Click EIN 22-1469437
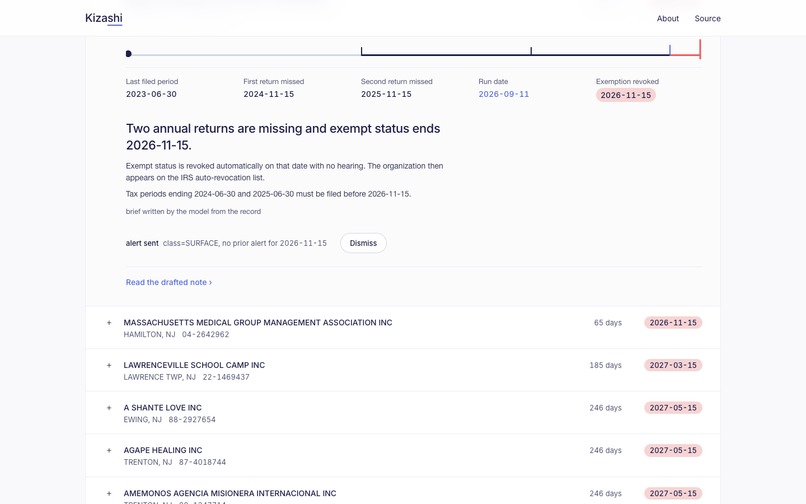The height and width of the screenshot is (504, 806). pyautogui.click(x=226, y=377)
